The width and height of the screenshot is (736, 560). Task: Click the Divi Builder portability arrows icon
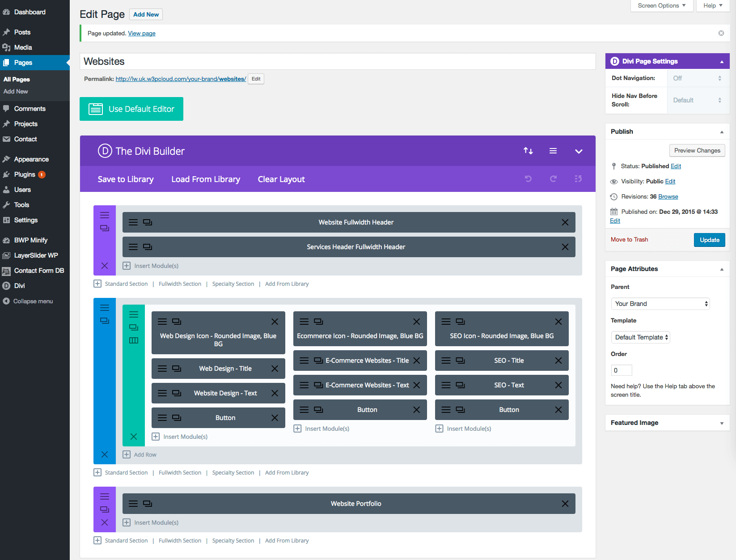click(x=528, y=151)
